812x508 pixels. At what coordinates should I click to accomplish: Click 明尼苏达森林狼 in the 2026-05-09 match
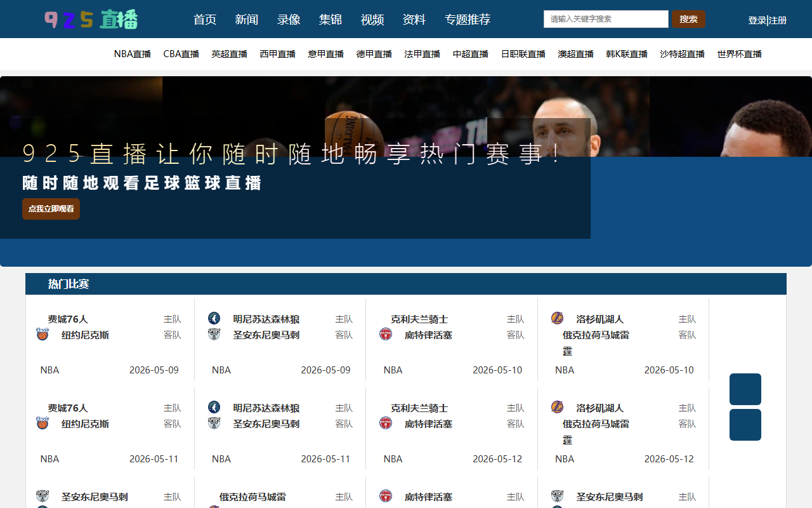coord(266,319)
